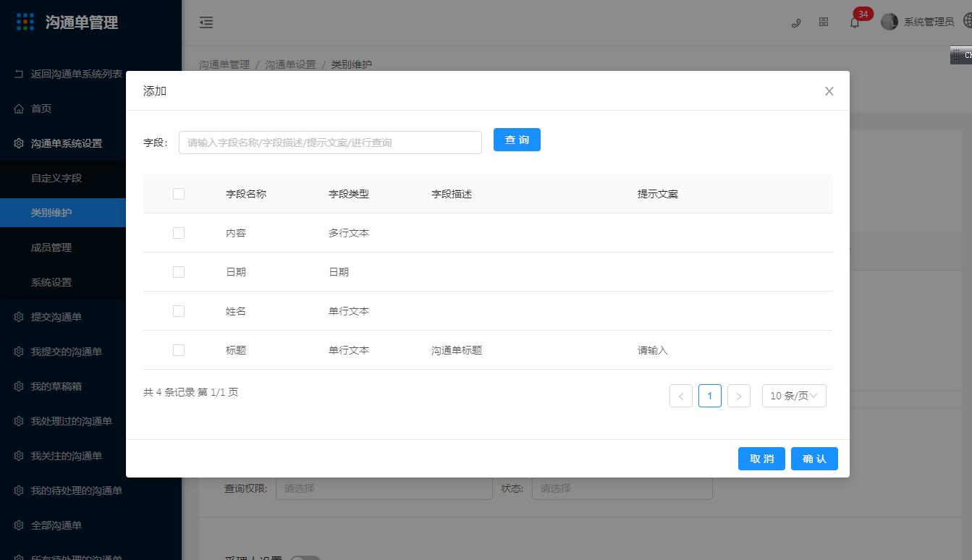Go to next page arrow
972x560 pixels.
coord(739,396)
